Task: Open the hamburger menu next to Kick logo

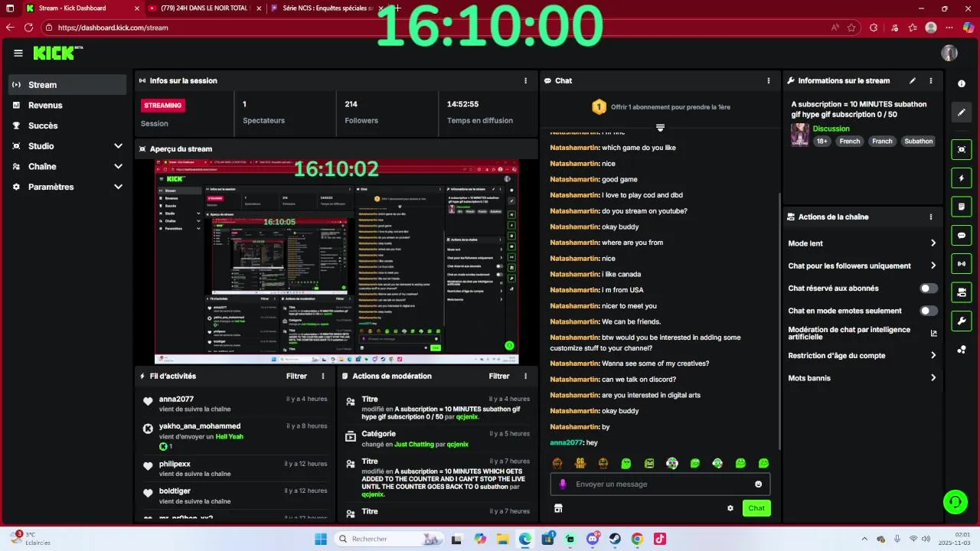Action: pos(18,53)
